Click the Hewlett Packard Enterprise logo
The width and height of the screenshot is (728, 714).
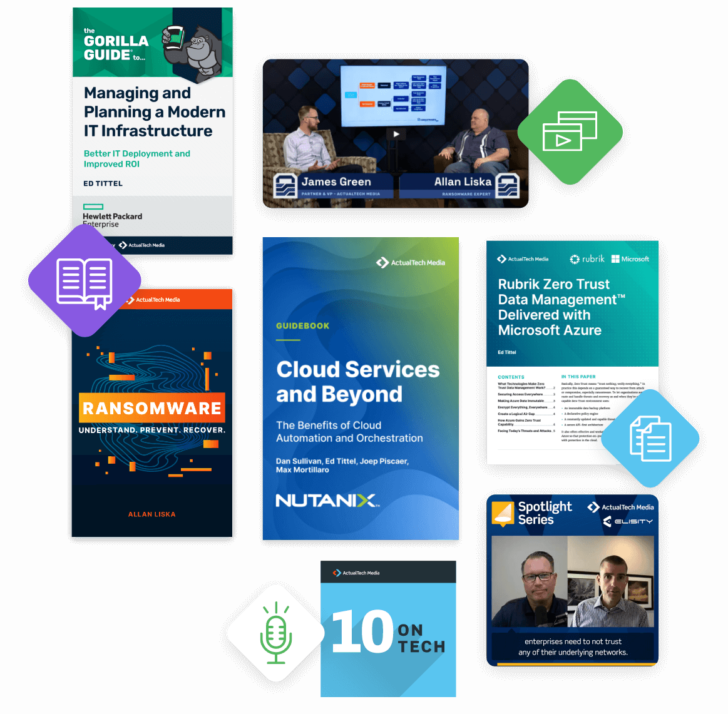[x=112, y=216]
